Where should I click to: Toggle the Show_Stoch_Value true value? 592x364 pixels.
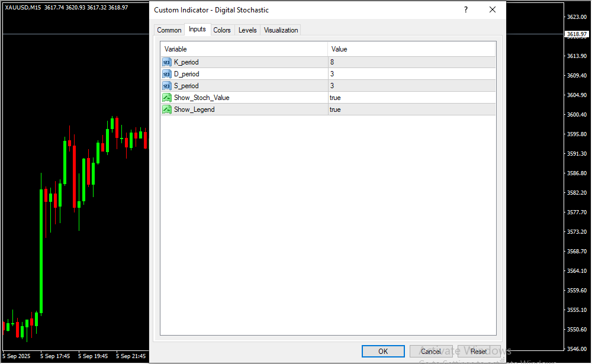411,98
